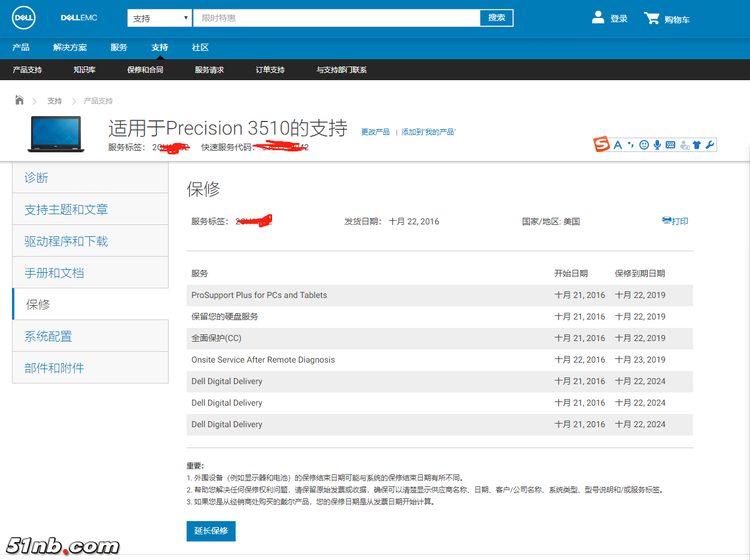Open Sogou settings with the wrench icon
The height and width of the screenshot is (560, 750).
click(x=710, y=144)
